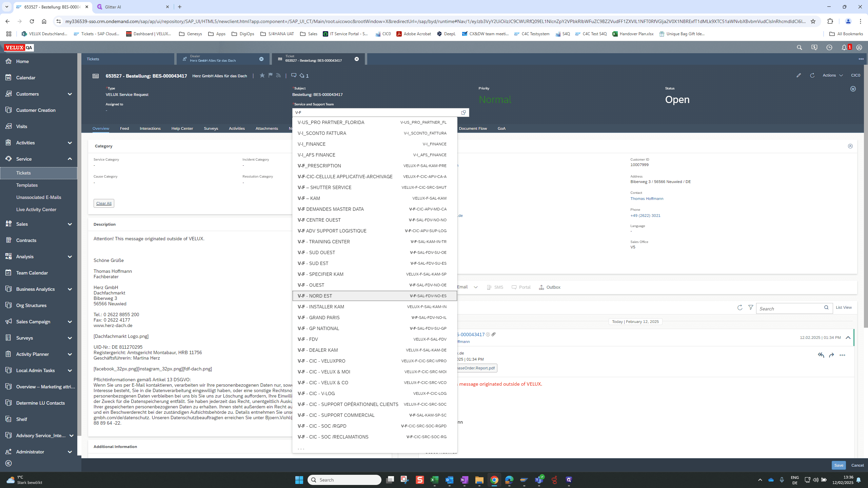This screenshot has height=488, width=868.
Task: Click the Windows Start button
Action: [x=299, y=480]
